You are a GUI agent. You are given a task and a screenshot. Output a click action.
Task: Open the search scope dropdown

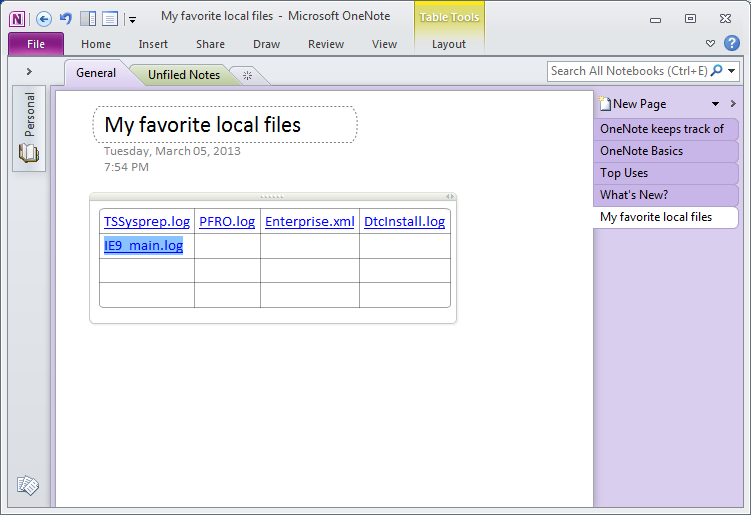tap(732, 71)
